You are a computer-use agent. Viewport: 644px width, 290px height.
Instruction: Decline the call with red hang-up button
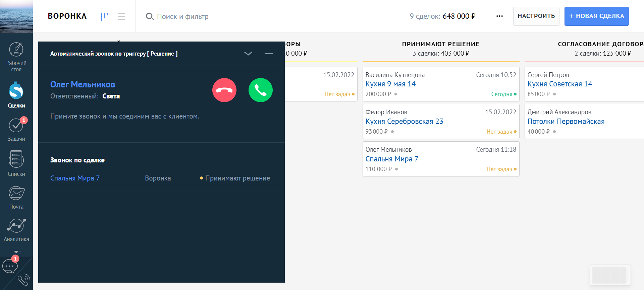(x=224, y=90)
